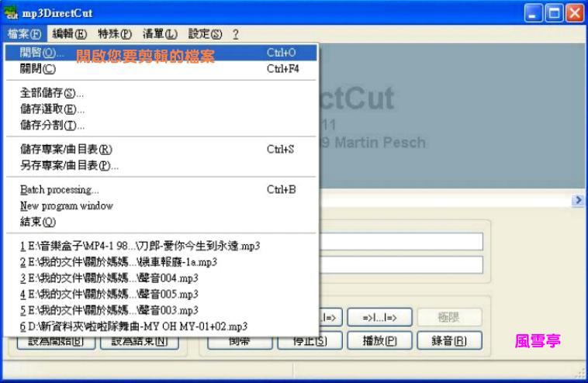Viewport: 588px width, 383px height.
Task: Open recent file 刀郎-愛你今生到永遠.mp3
Action: [x=161, y=246]
